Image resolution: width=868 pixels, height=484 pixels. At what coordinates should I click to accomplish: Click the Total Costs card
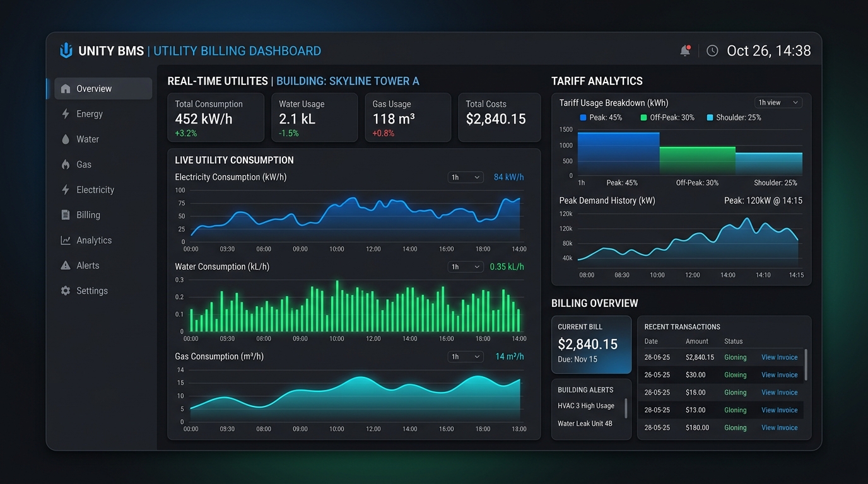(500, 117)
